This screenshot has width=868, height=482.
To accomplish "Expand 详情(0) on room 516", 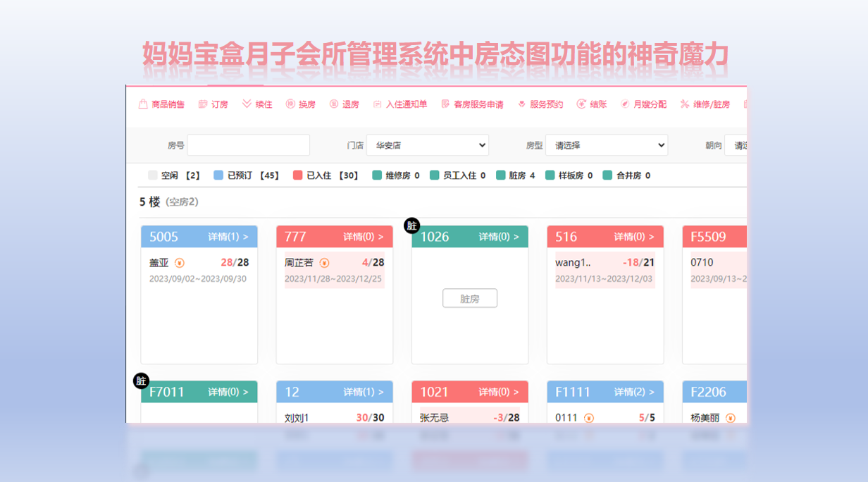I will click(633, 237).
